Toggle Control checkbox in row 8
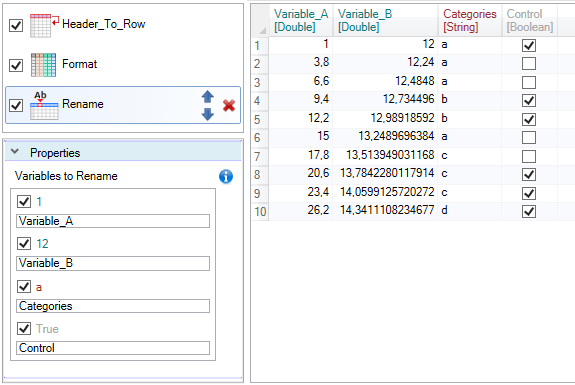This screenshot has width=575, height=385. tap(529, 174)
